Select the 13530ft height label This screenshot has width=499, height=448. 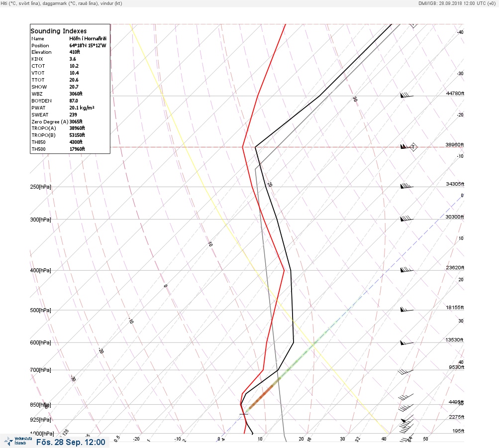(454, 340)
